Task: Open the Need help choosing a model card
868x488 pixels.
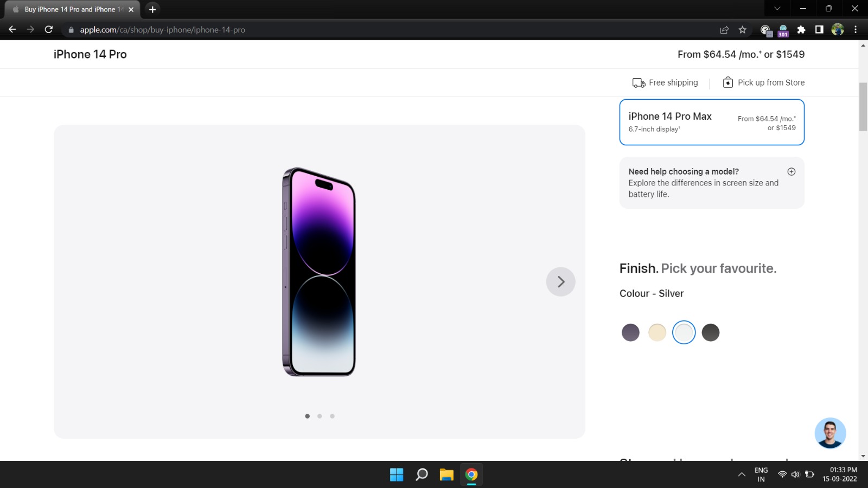Action: (712, 183)
